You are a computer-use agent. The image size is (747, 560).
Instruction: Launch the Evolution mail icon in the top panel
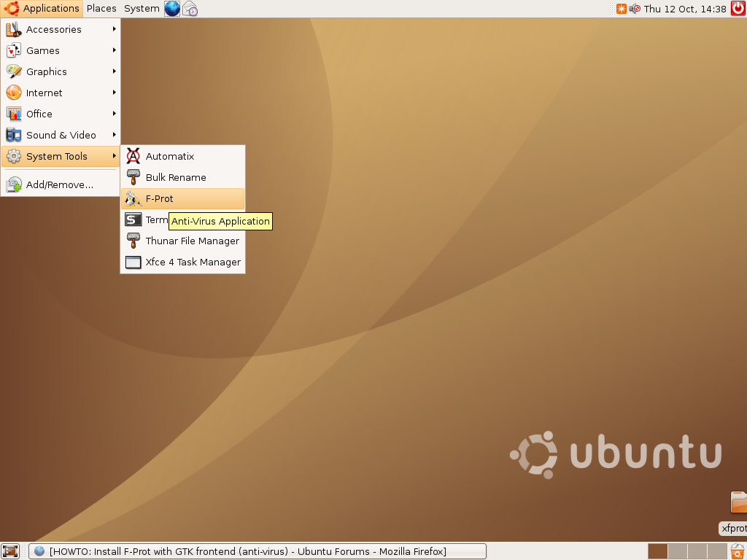190,9
